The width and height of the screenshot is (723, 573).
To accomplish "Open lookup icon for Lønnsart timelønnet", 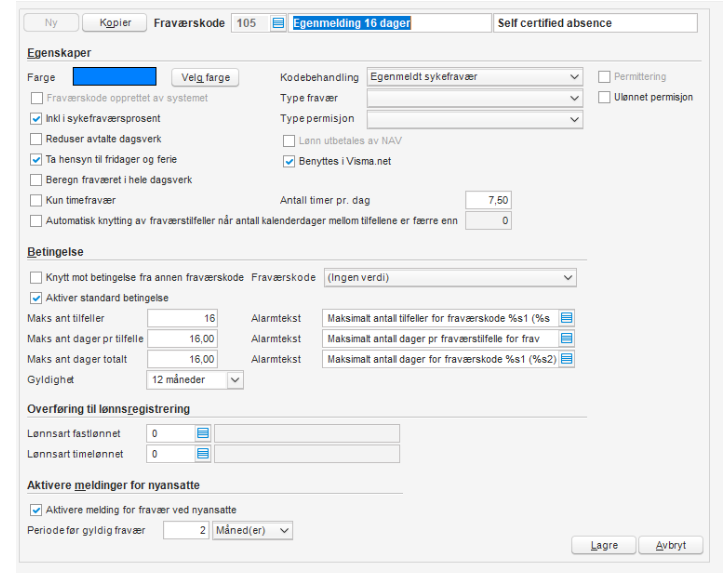I will click(x=202, y=454).
